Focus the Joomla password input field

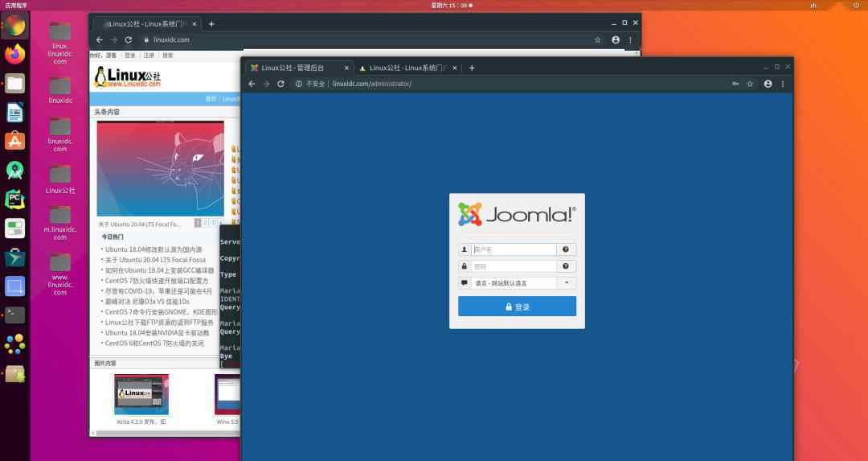[514, 266]
